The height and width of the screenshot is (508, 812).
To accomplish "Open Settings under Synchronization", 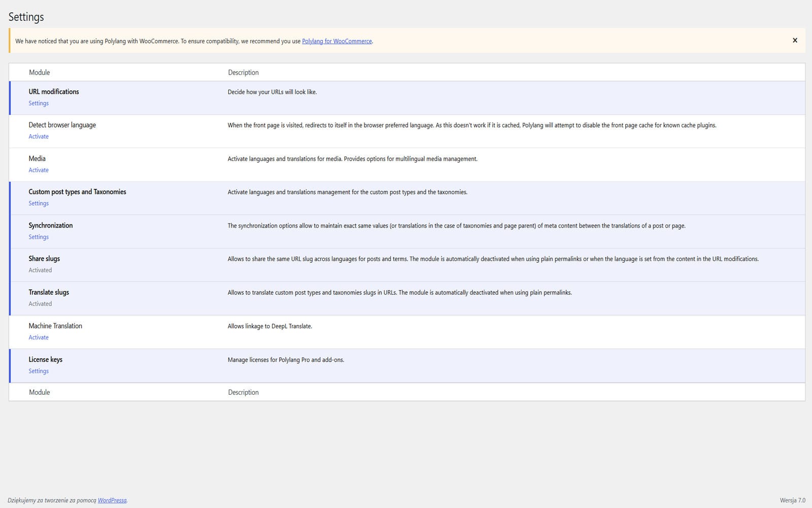I will pyautogui.click(x=39, y=237).
